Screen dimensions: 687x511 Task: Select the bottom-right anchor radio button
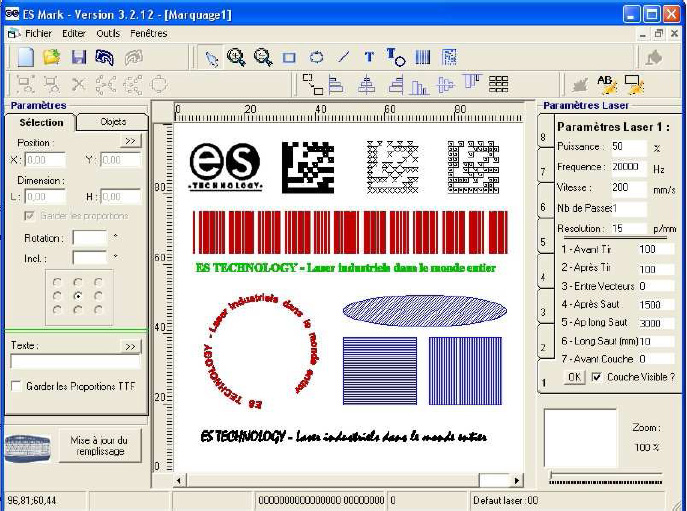coord(98,310)
